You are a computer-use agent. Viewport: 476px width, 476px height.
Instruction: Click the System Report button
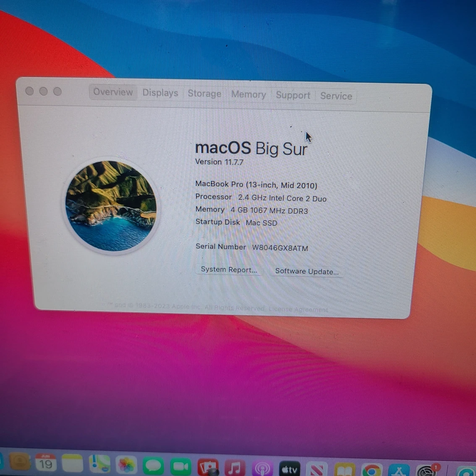[229, 269]
